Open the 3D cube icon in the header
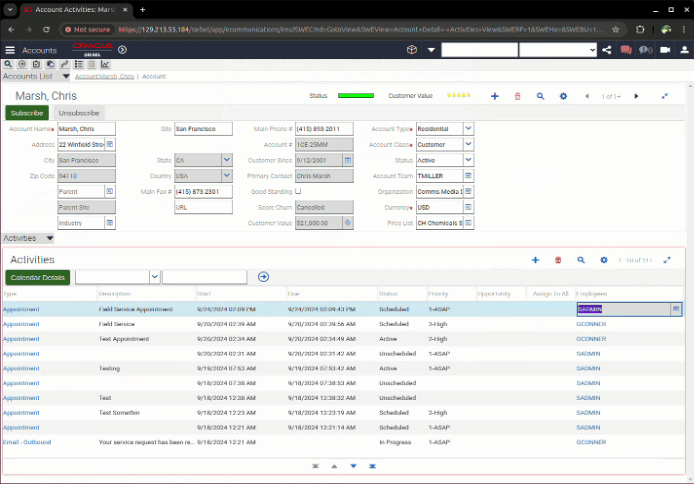This screenshot has width=694, height=484. point(412,50)
